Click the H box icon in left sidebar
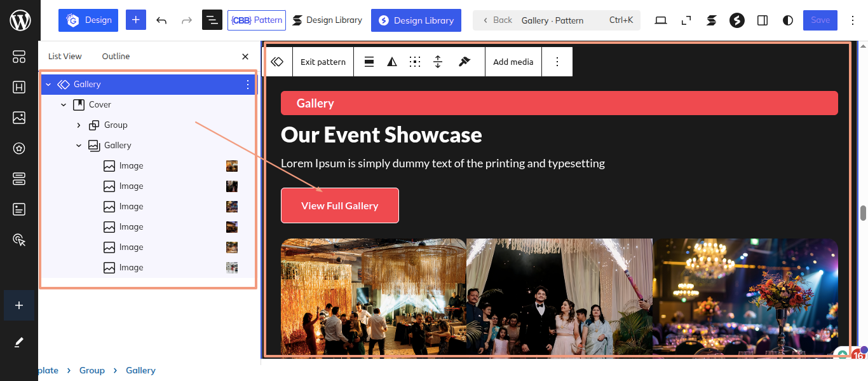The image size is (868, 381). pos(19,87)
